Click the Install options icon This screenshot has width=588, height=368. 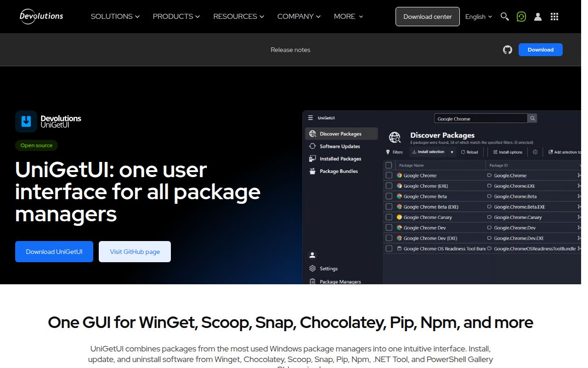click(495, 152)
